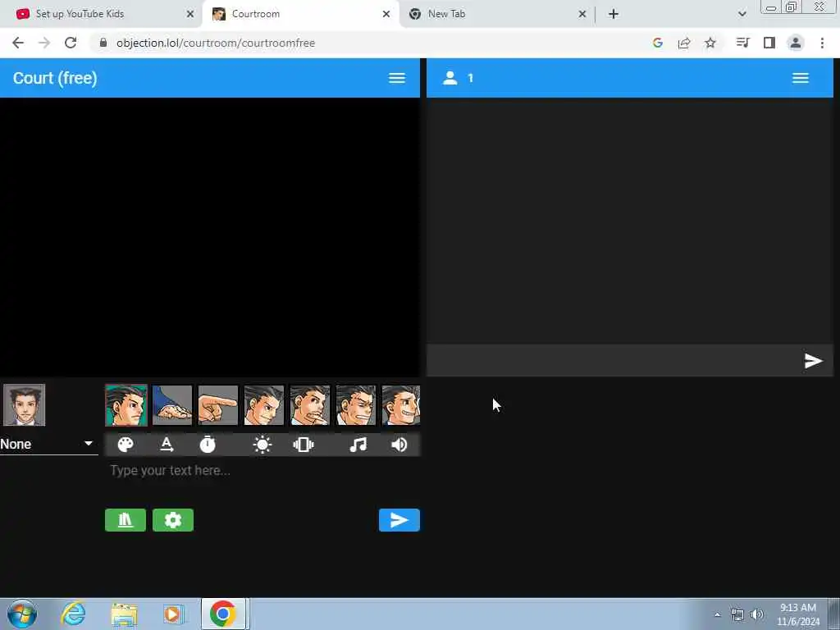
Task: Click the Google icon in address bar
Action: click(x=658, y=43)
